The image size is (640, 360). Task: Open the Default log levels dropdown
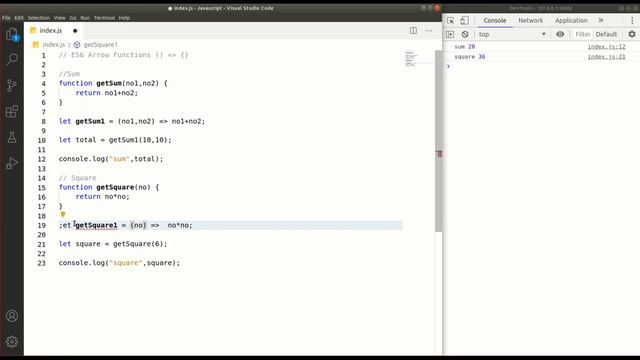tap(606, 34)
